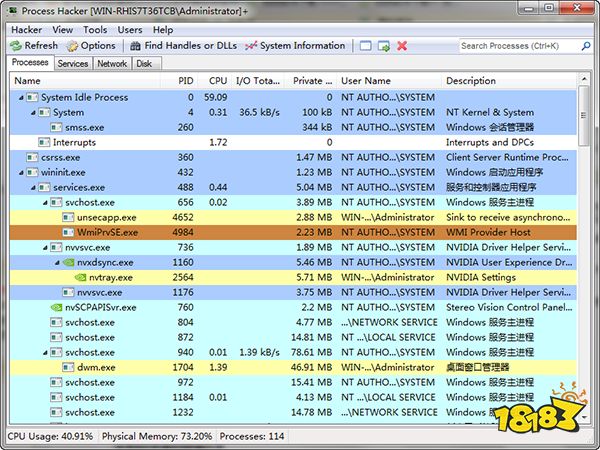This screenshot has width=600, height=450.
Task: Collapse the nvvsvc.exe tree node
Action: 45,247
